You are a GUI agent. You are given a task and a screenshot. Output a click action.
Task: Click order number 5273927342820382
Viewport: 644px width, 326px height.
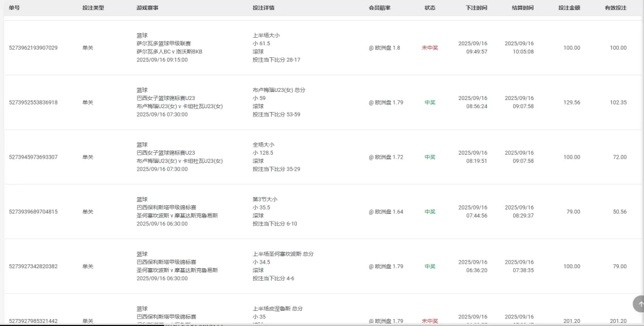[x=33, y=267]
